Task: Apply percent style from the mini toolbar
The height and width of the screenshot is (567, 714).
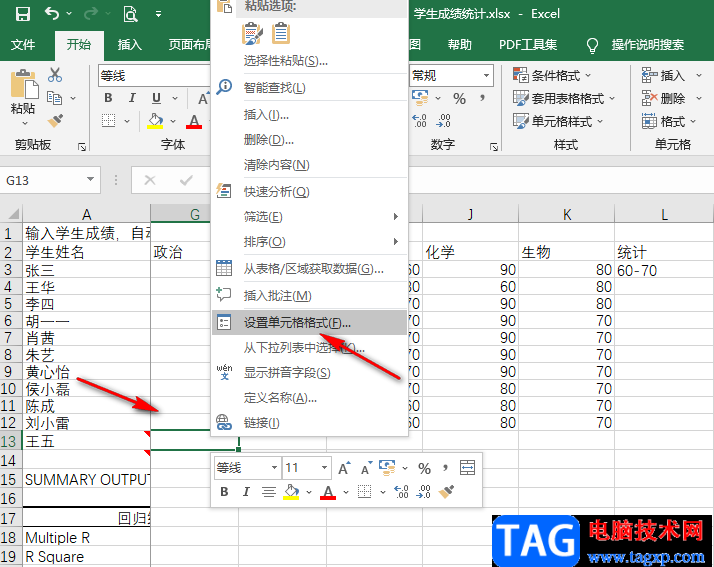Action: (x=424, y=468)
